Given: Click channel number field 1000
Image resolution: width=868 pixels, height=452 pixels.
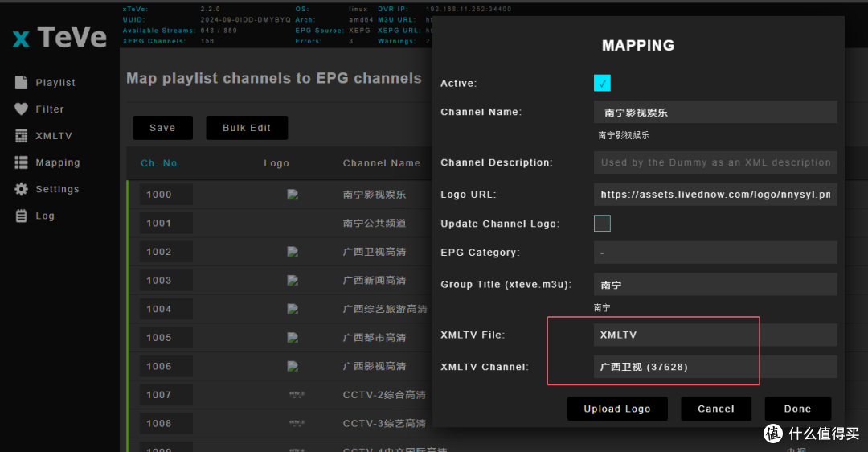Looking at the screenshot, I should (x=166, y=195).
